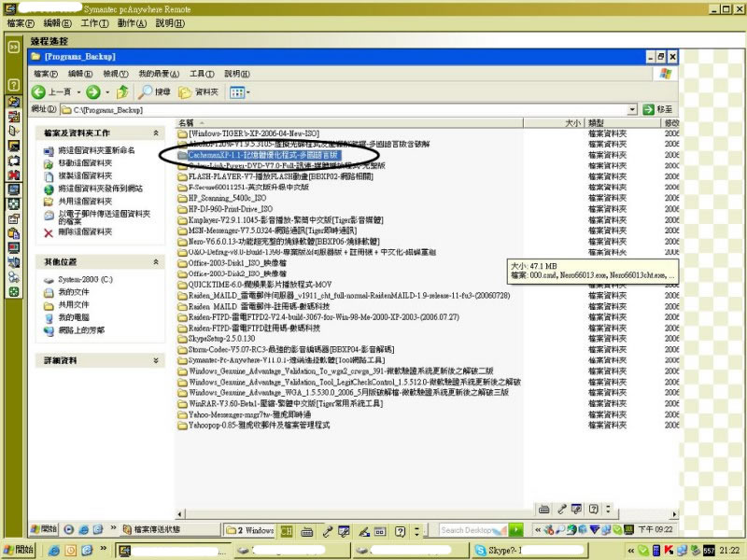Click the clipboard transfer icon in pcAnywhere sidebar

tap(14, 233)
